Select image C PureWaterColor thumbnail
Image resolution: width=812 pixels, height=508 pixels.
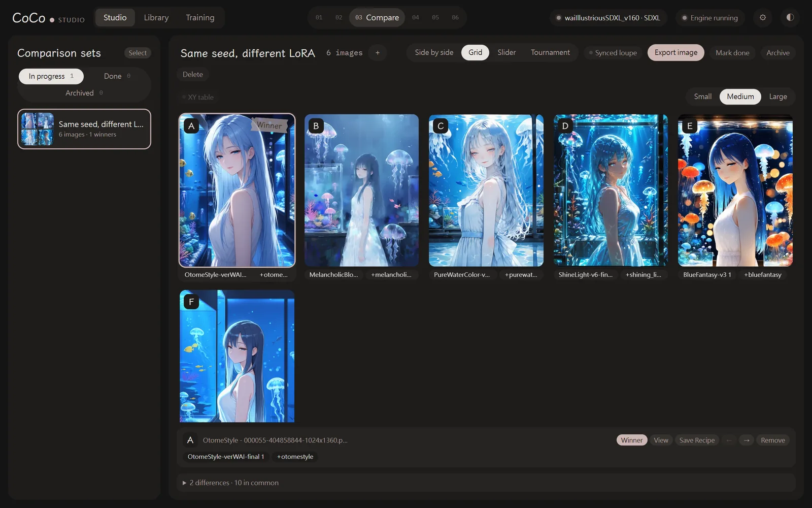tap(486, 190)
